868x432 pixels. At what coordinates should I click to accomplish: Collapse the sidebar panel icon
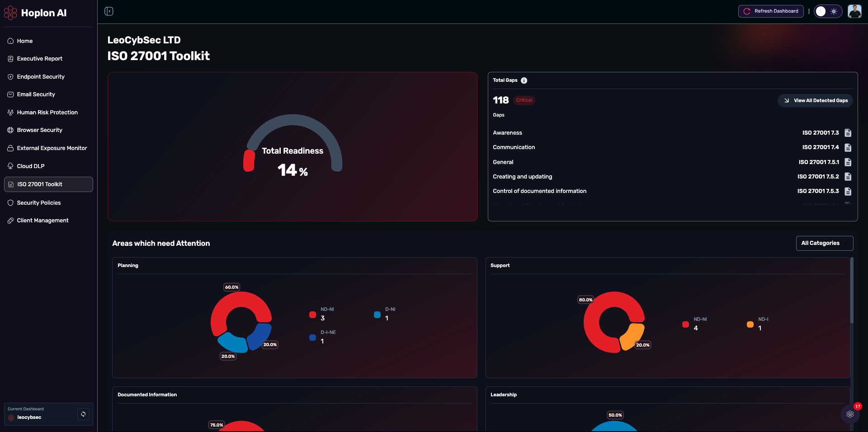click(x=109, y=11)
